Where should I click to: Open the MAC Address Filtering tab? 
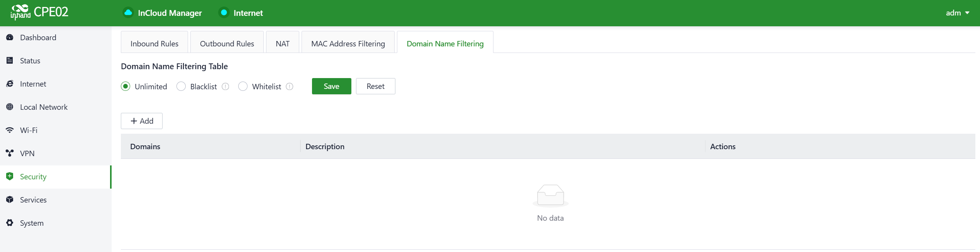click(348, 44)
